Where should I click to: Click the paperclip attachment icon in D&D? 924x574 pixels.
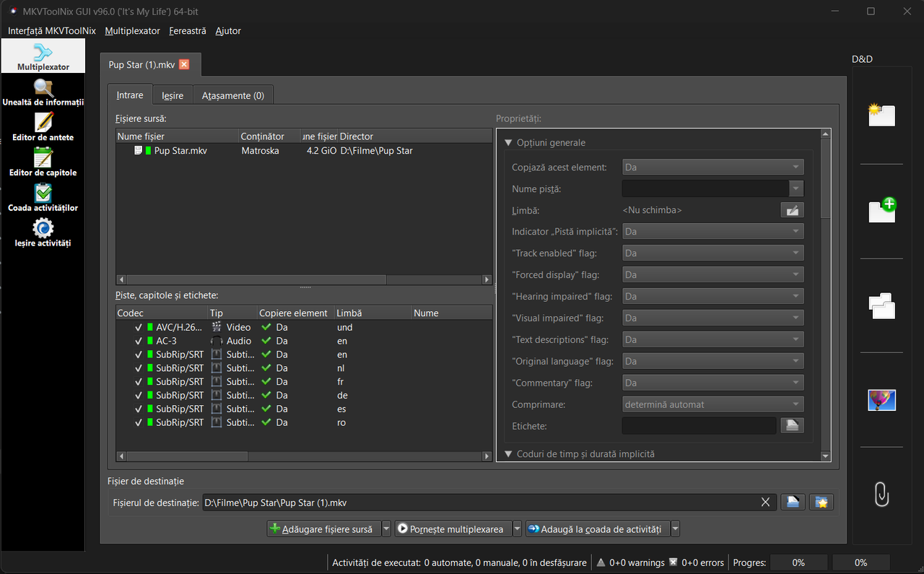pyautogui.click(x=881, y=494)
